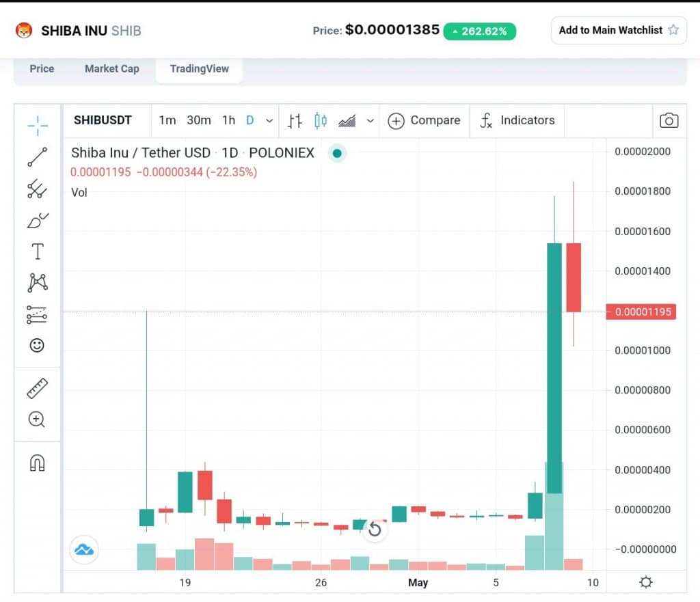Viewport: 700px width, 602px height.
Task: Click Add to Main Watchlist button
Action: pos(619,30)
